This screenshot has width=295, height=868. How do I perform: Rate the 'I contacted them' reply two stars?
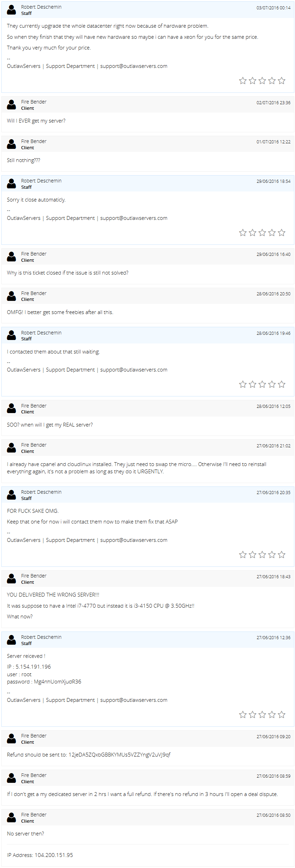click(x=252, y=384)
